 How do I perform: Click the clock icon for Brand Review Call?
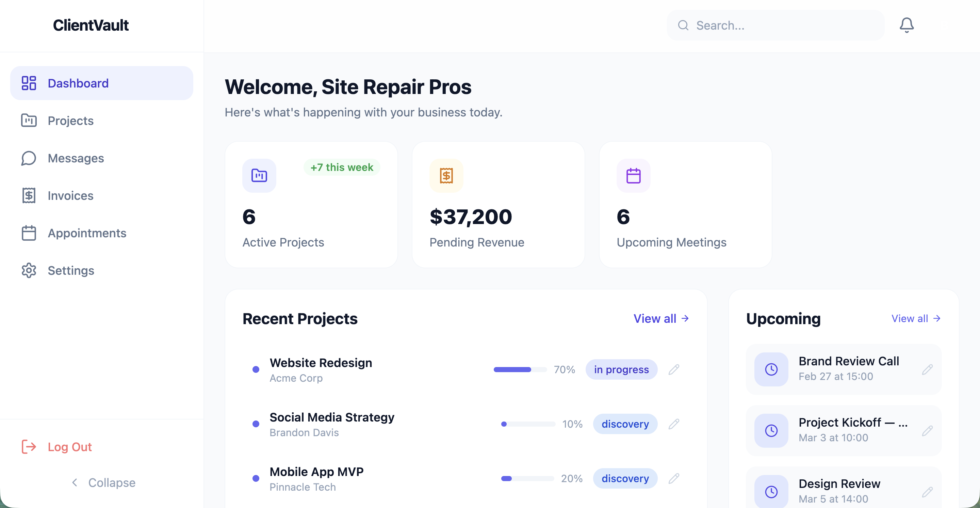tap(771, 369)
